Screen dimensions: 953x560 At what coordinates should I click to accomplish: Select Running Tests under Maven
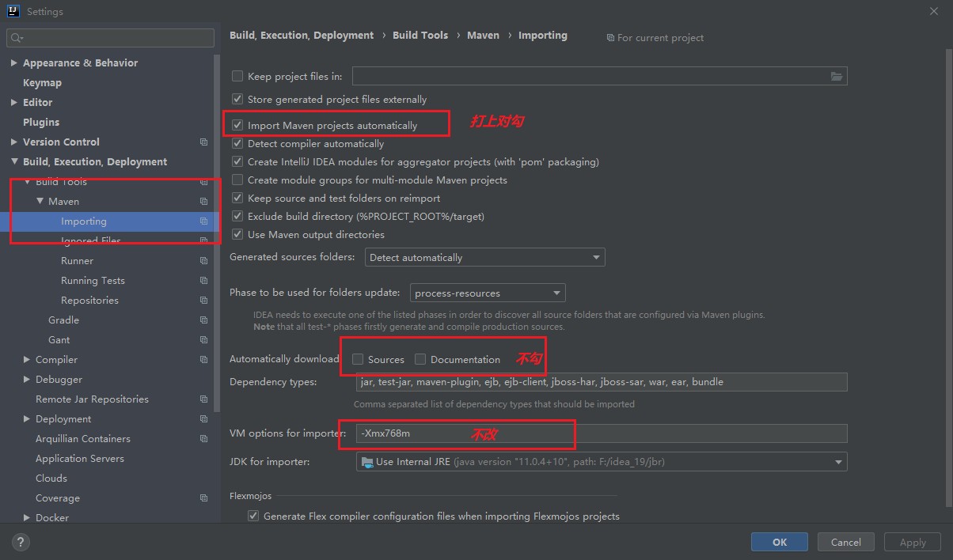tap(93, 281)
